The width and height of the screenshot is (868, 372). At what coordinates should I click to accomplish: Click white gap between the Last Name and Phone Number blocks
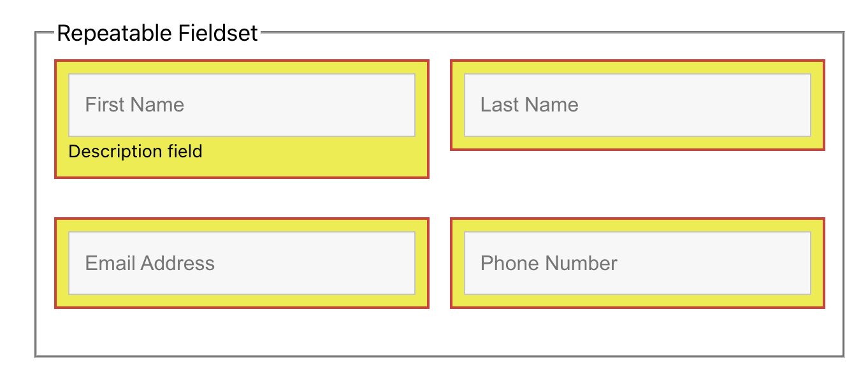point(637,185)
